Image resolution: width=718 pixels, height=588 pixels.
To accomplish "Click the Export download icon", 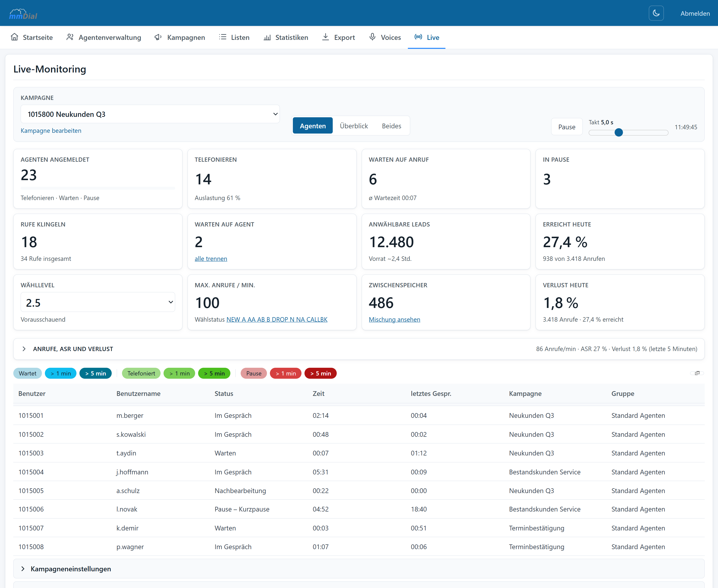I will 325,37.
